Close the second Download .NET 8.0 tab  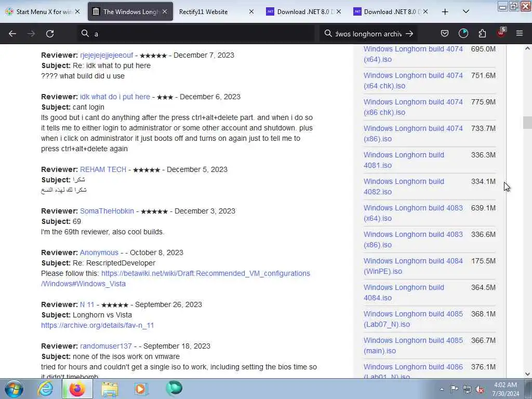(425, 11)
